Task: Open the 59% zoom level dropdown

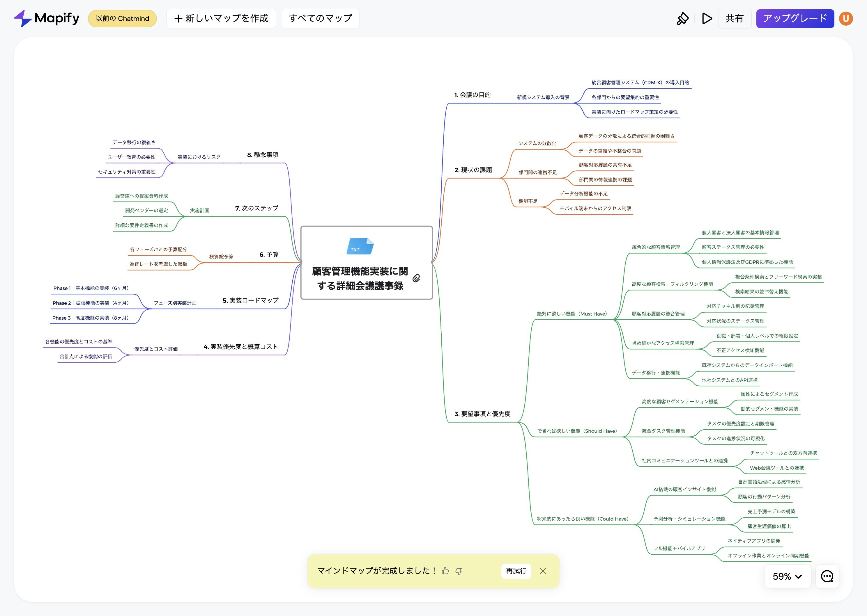Action: pyautogui.click(x=787, y=576)
